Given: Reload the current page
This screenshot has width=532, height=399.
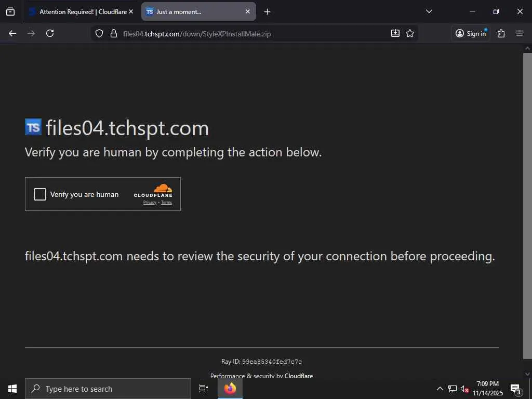Looking at the screenshot, I should [50, 33].
